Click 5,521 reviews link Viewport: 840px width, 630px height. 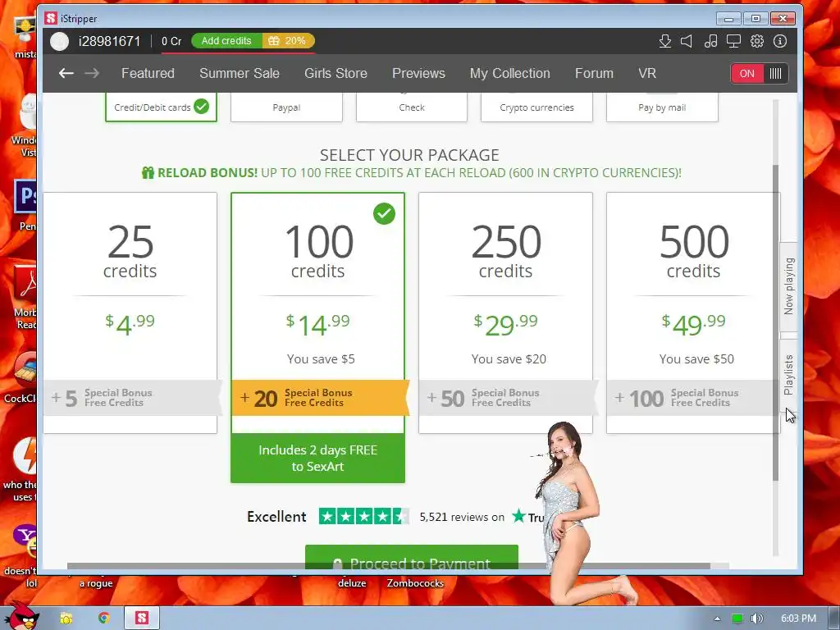pyautogui.click(x=462, y=517)
